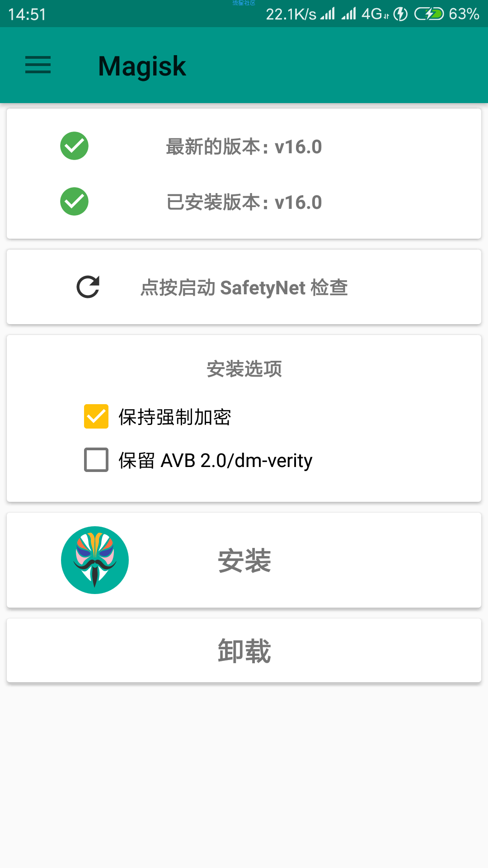The height and width of the screenshot is (868, 488).
Task: Tap the 卸载 uninstall button
Action: click(x=244, y=651)
